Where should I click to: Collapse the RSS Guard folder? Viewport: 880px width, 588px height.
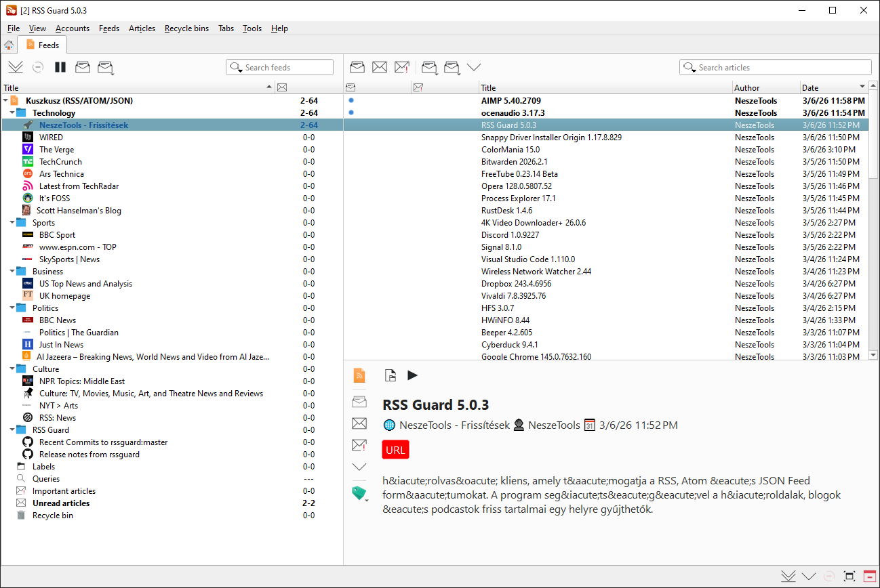pos(12,430)
